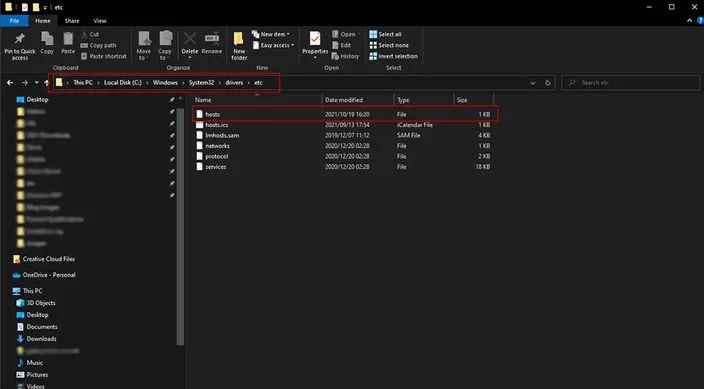
Task: Click the Edit command in Open group
Action: click(342, 45)
